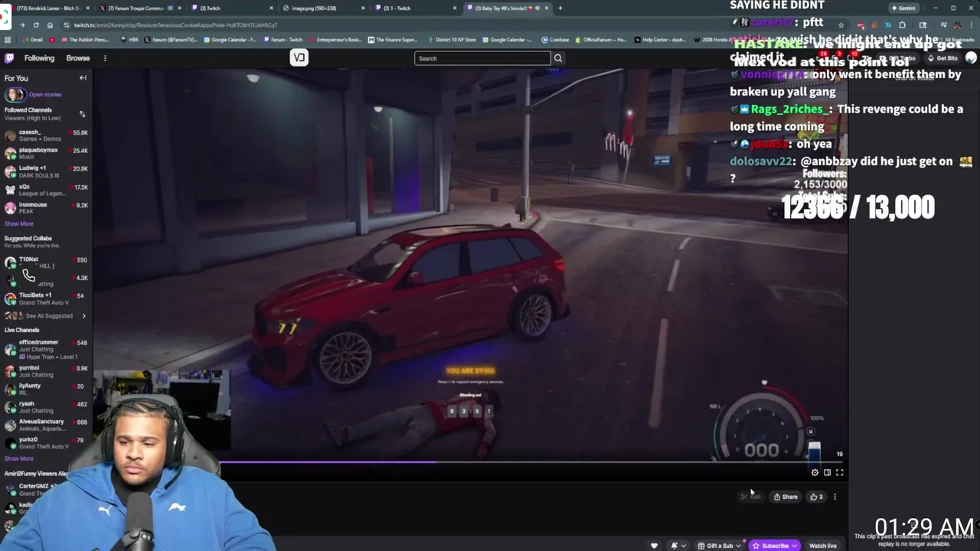
Task: Open the Twitch home logo
Action: (x=9, y=58)
